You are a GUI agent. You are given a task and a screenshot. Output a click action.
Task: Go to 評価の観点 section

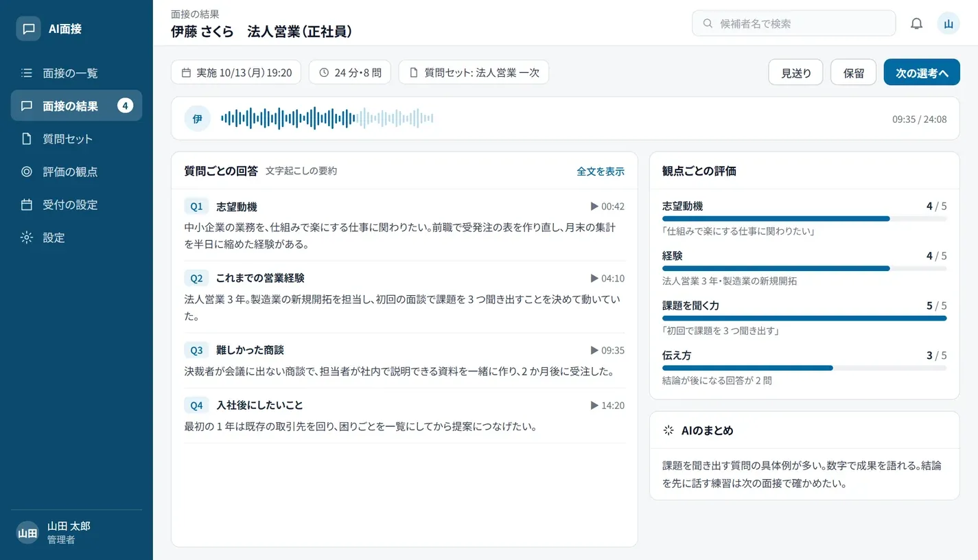click(x=76, y=172)
